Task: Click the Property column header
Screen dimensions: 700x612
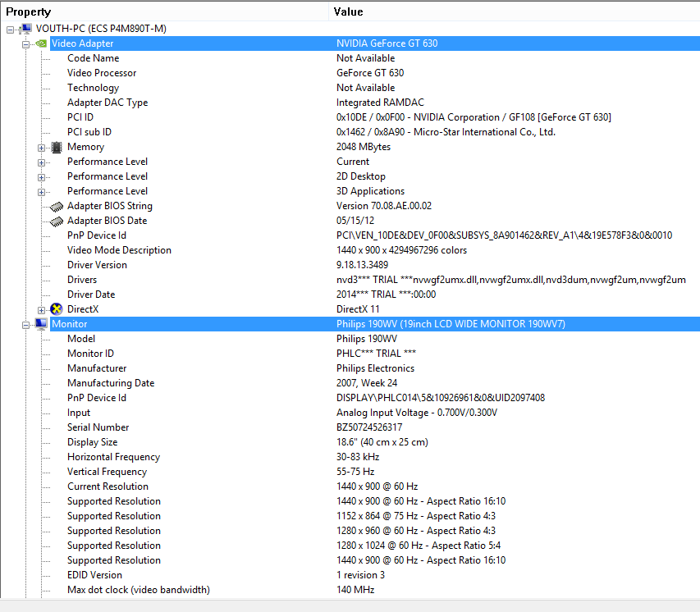Action: 165,11
